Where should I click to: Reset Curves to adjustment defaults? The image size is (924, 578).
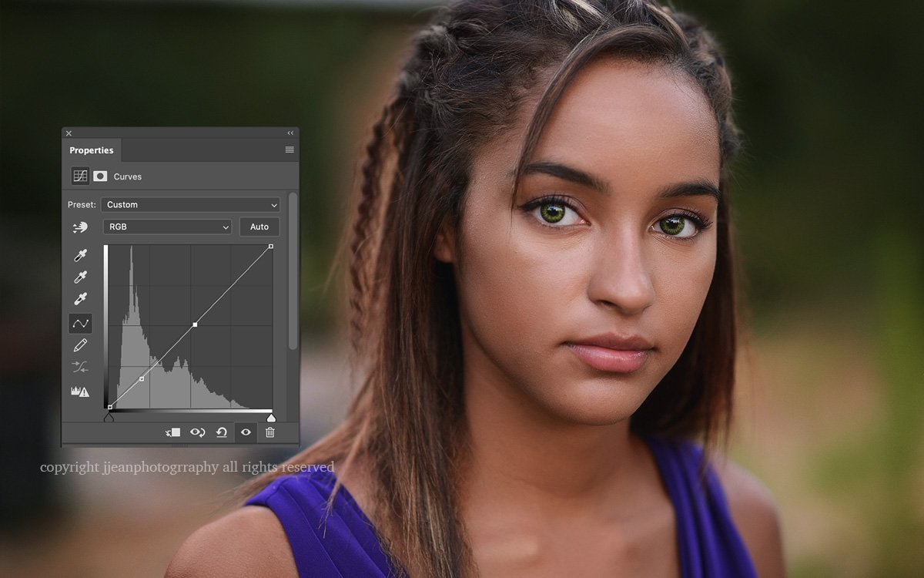pyautogui.click(x=222, y=432)
